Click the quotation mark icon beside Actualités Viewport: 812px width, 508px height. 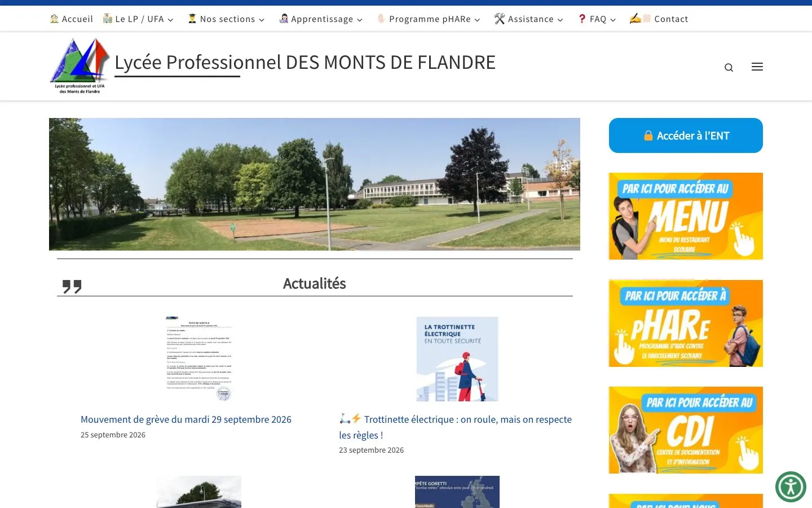tap(72, 287)
